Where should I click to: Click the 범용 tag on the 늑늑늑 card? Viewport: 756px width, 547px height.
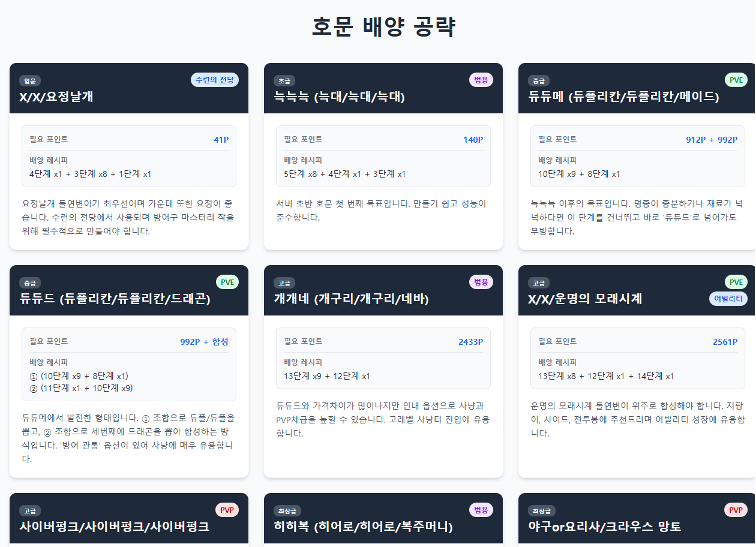pos(481,80)
